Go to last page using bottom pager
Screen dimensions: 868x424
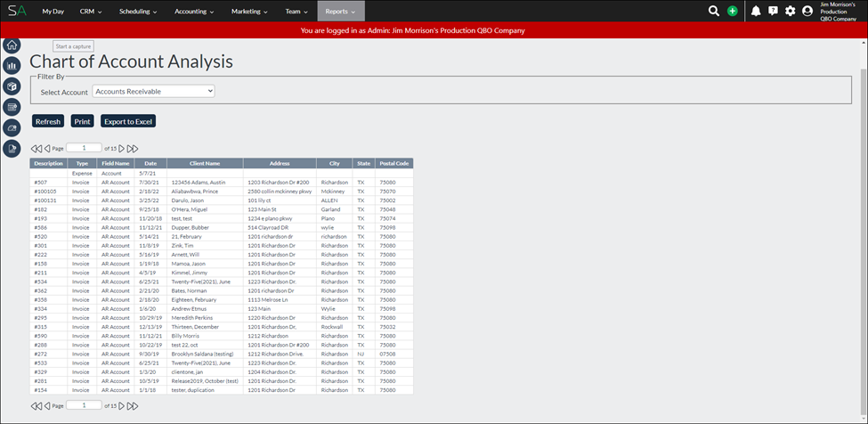click(133, 405)
